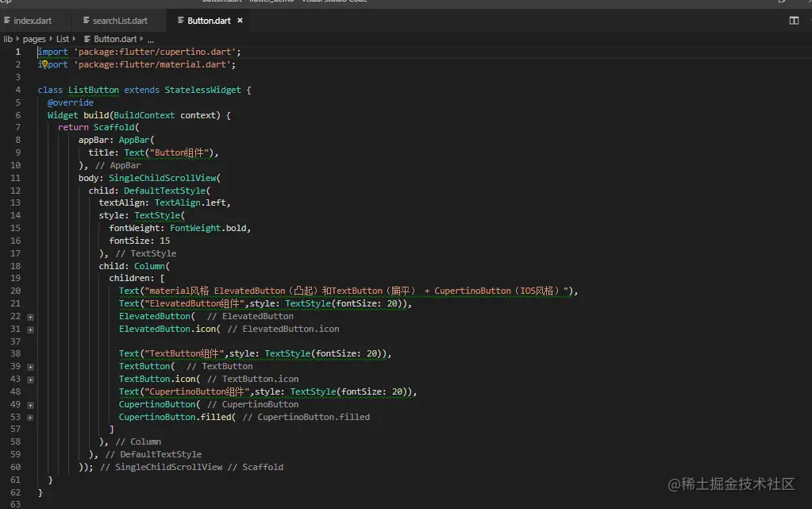
Task: Click the breadcrumb ellipsis item
Action: [x=150, y=40]
